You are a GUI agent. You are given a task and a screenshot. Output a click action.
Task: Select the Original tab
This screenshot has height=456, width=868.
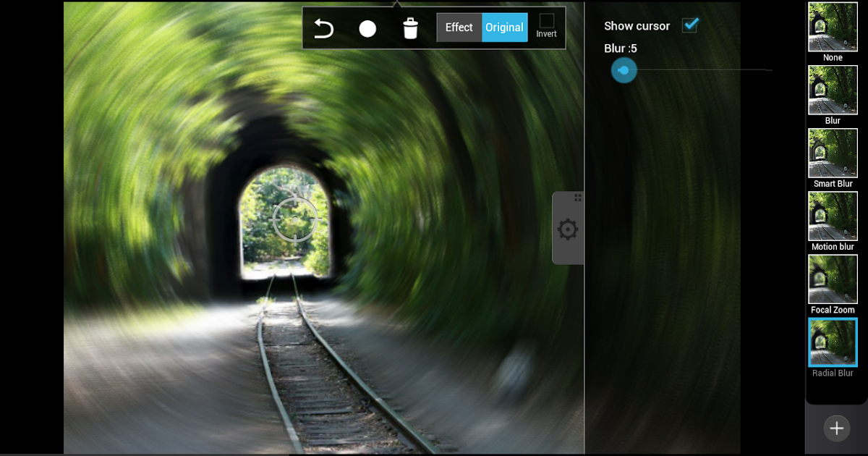coord(504,28)
